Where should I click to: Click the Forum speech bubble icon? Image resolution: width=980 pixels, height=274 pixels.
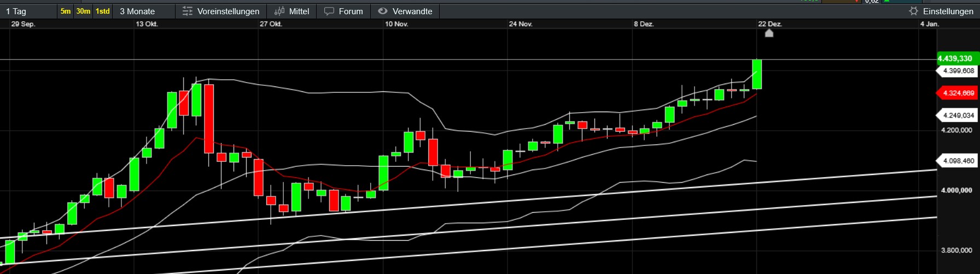pyautogui.click(x=329, y=11)
